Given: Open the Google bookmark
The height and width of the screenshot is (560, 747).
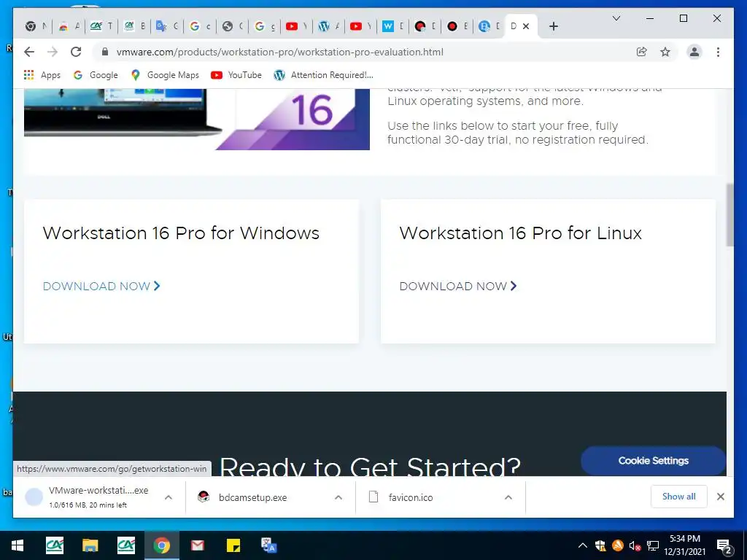Looking at the screenshot, I should coord(96,75).
